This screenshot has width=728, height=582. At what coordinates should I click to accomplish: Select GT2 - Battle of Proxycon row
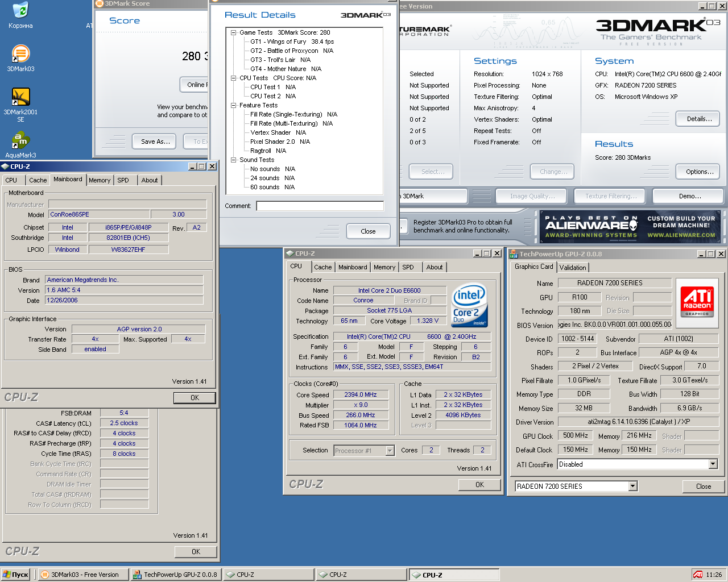pyautogui.click(x=292, y=51)
